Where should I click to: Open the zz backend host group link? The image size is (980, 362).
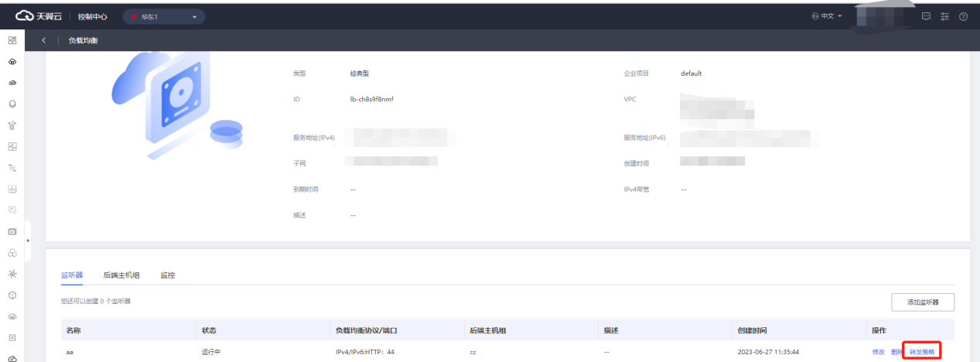473,352
